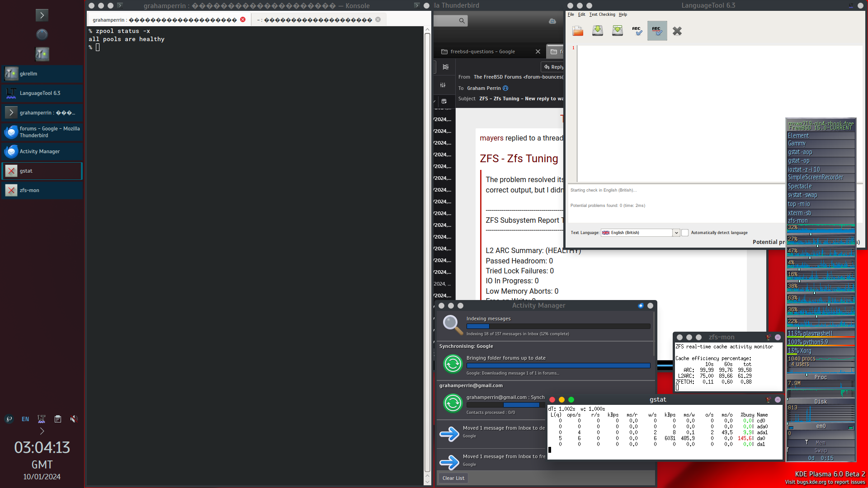This screenshot has width=868, height=488.
Task: Switch to Activity Manager task entry
Action: pos(42,151)
